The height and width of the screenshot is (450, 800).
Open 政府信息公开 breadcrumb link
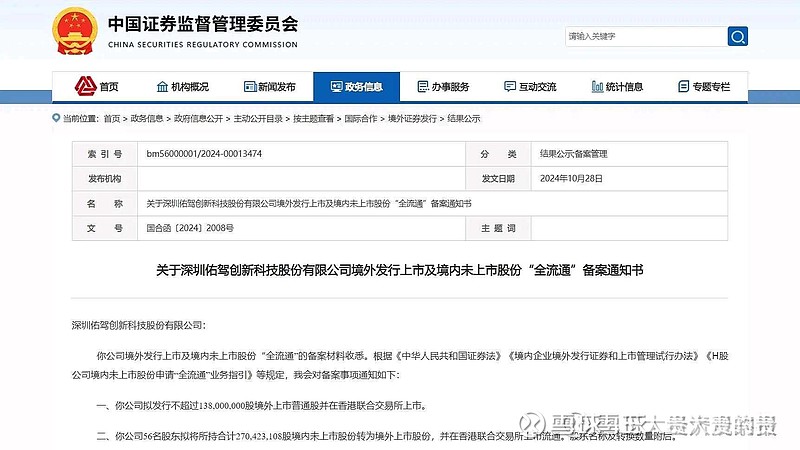[x=198, y=118]
